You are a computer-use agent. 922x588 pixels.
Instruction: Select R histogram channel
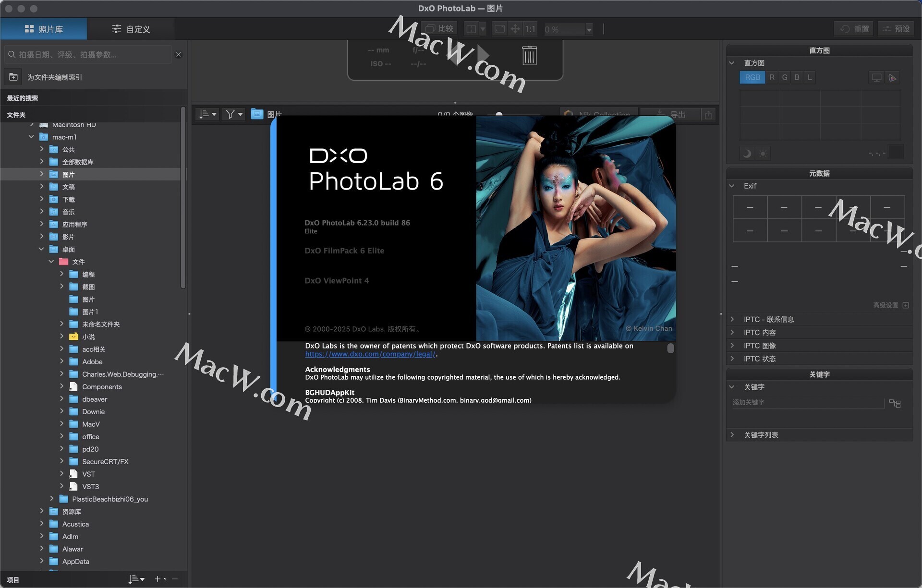pyautogui.click(x=772, y=77)
